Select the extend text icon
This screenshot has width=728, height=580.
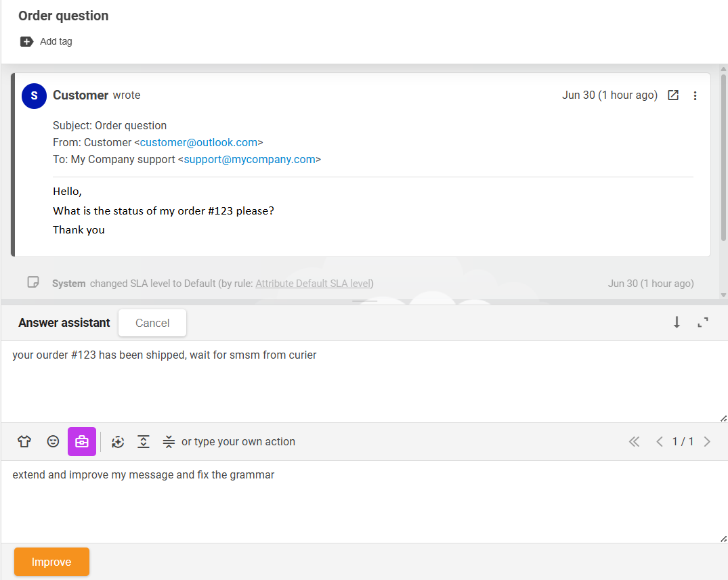[143, 441]
